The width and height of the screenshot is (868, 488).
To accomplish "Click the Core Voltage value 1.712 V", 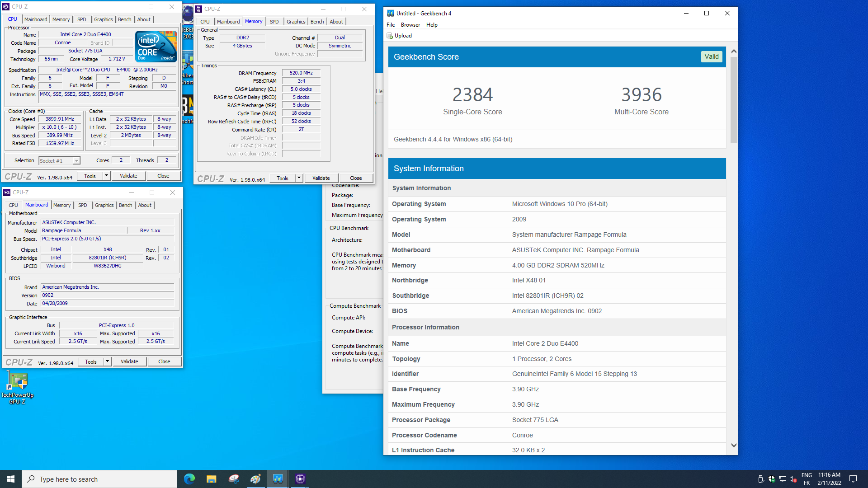I will pos(117,59).
